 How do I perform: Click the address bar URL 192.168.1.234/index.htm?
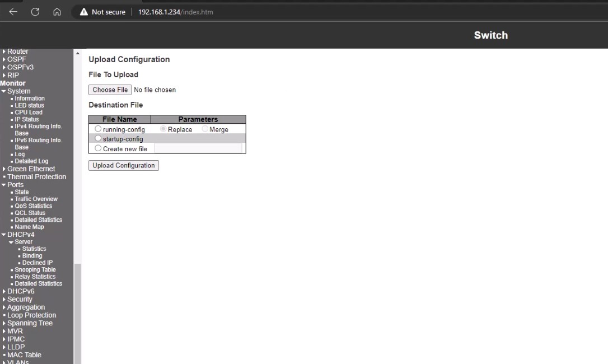point(175,12)
